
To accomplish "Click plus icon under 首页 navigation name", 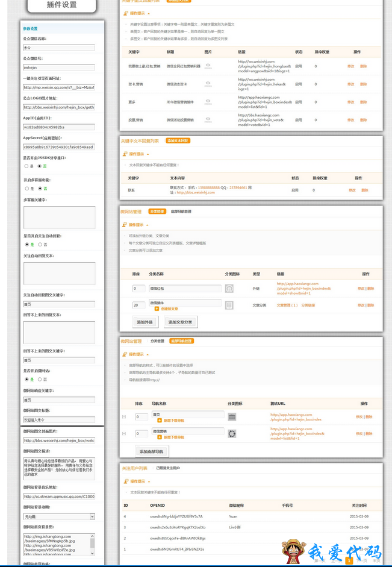I will [x=160, y=421].
